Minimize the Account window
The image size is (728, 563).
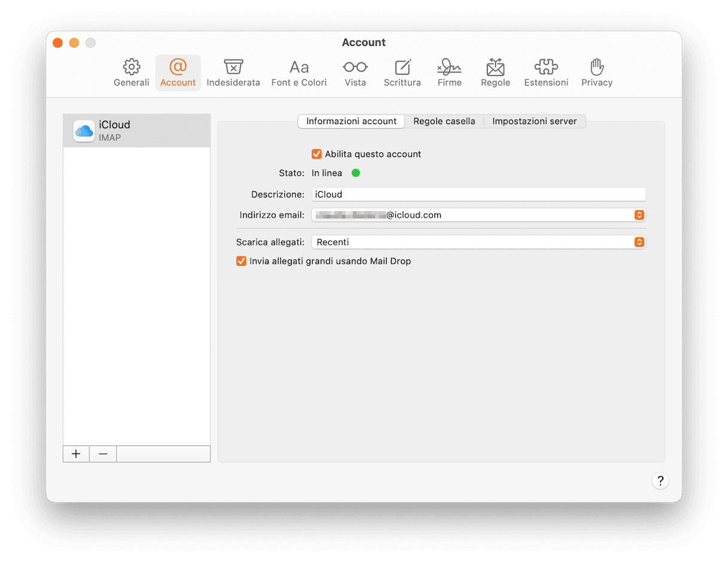coord(74,43)
